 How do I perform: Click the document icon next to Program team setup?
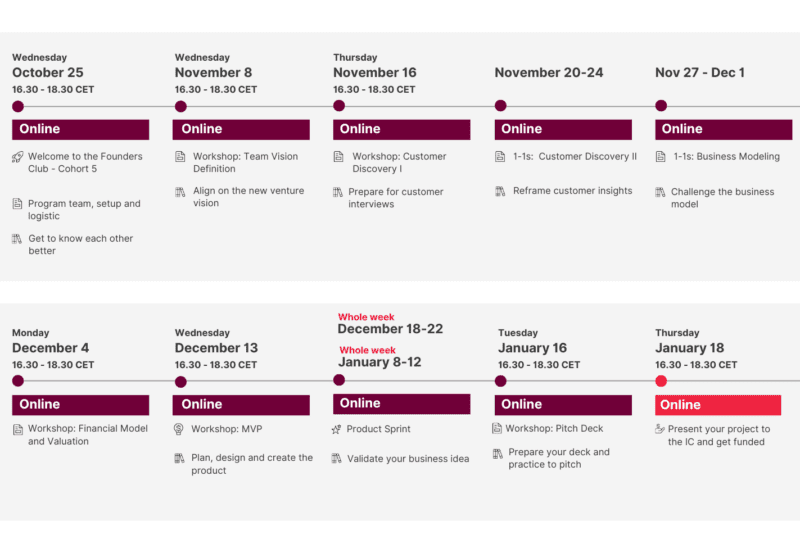pos(17,204)
